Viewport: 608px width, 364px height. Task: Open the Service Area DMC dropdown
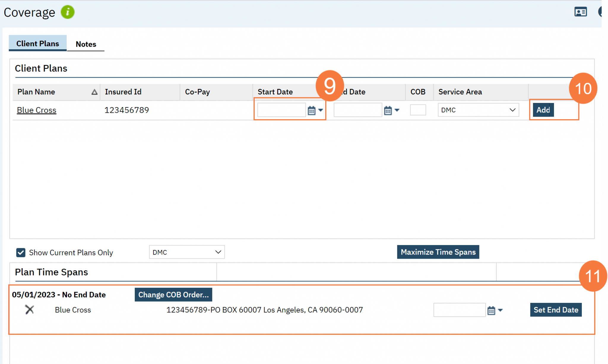pos(478,110)
